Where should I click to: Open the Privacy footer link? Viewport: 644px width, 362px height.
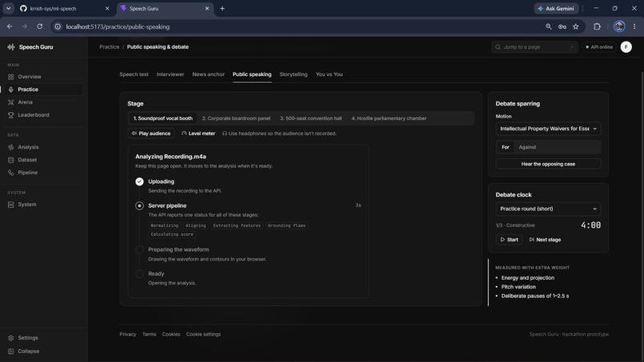coord(128,335)
